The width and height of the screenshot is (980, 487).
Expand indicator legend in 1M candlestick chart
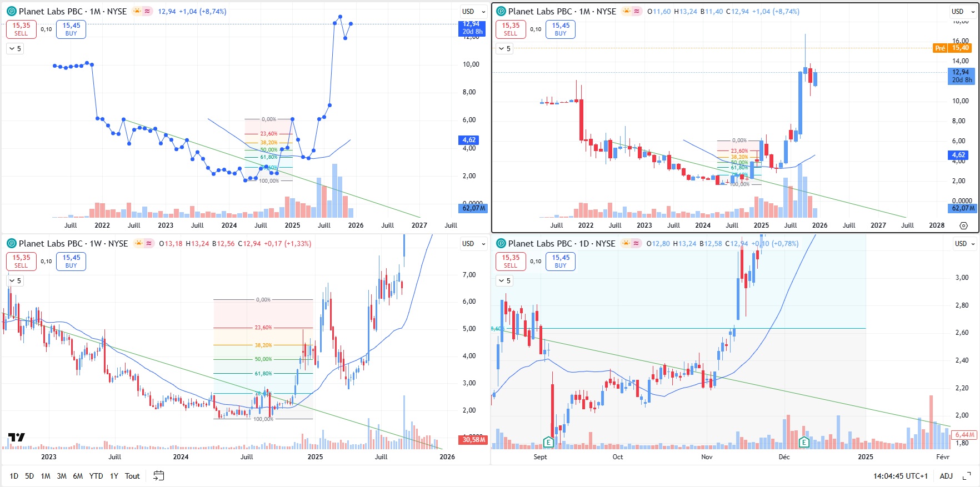tap(504, 49)
